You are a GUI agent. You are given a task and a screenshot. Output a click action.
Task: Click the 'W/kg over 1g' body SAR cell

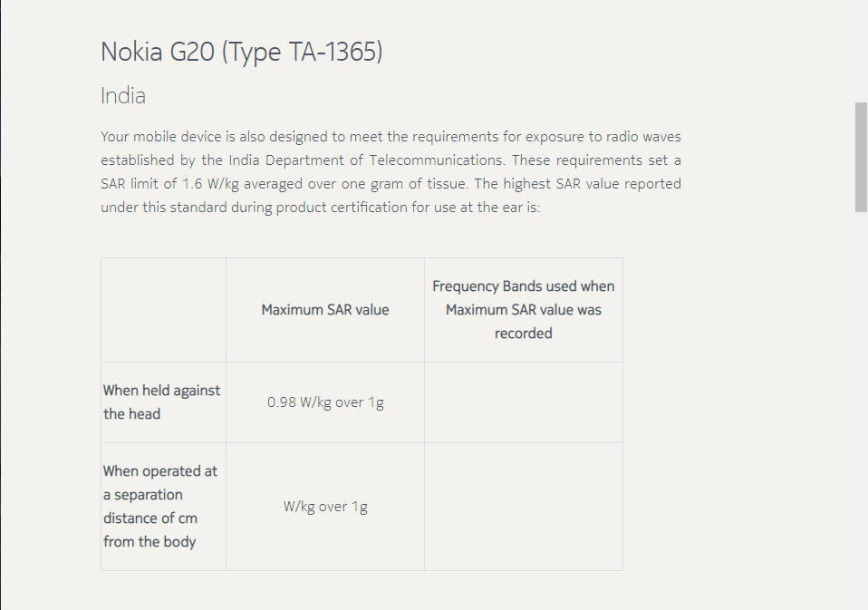(x=325, y=507)
